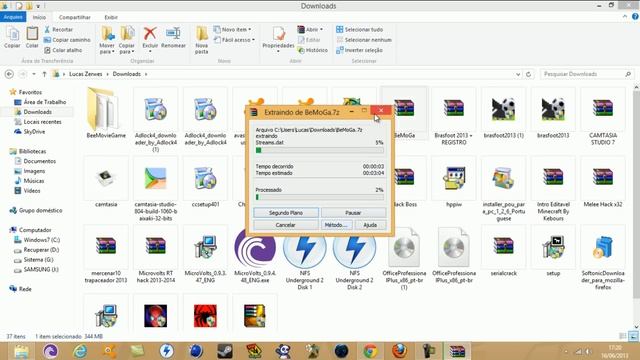Open Steam from the taskbar
This screenshot has width=640, height=360.
225,351
